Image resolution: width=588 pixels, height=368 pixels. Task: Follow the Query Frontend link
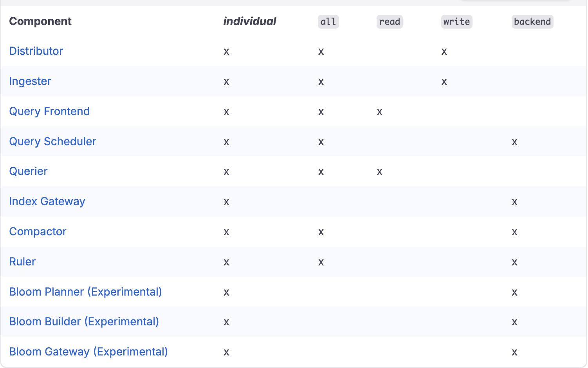(49, 111)
